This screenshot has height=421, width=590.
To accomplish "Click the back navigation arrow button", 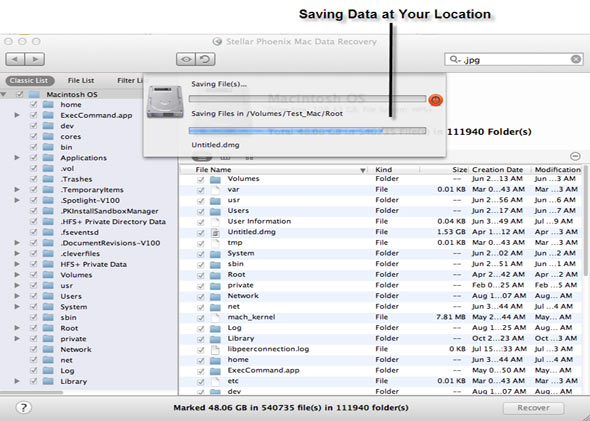I will pyautogui.click(x=15, y=59).
